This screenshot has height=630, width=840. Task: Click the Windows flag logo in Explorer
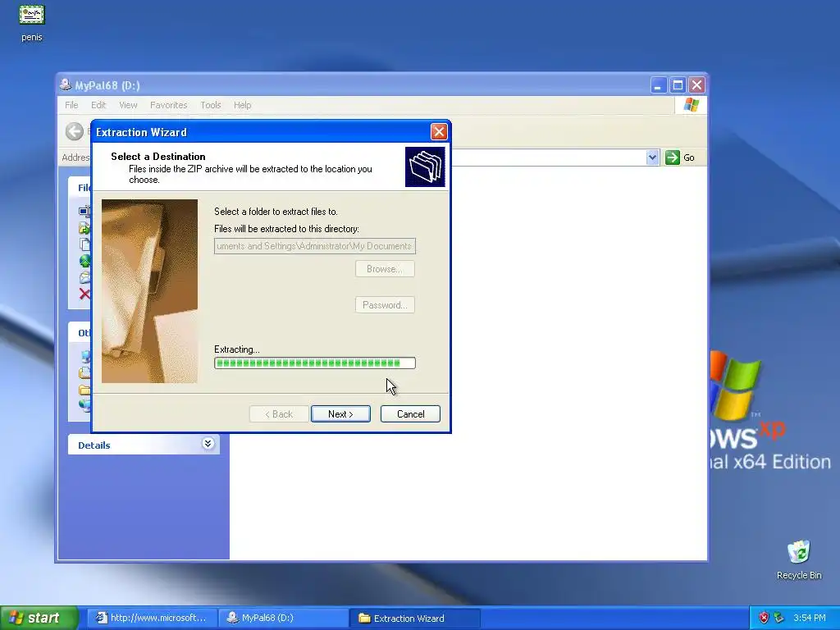[x=691, y=105]
